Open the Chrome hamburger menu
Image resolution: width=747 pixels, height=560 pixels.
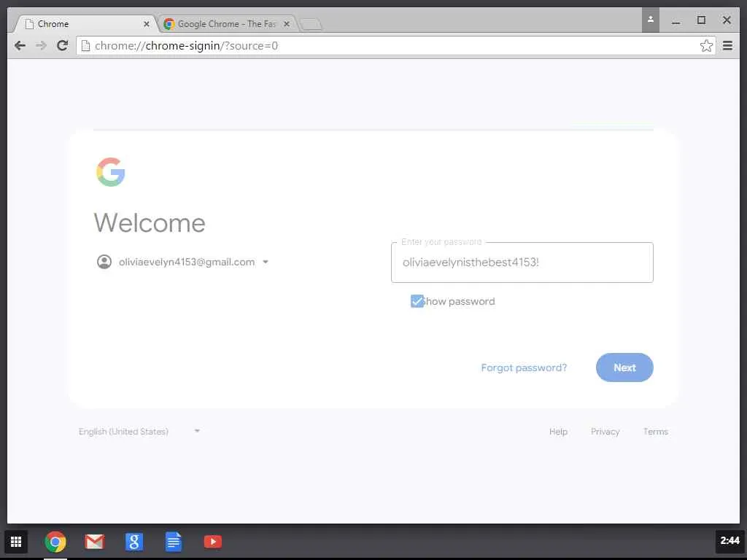(x=727, y=46)
